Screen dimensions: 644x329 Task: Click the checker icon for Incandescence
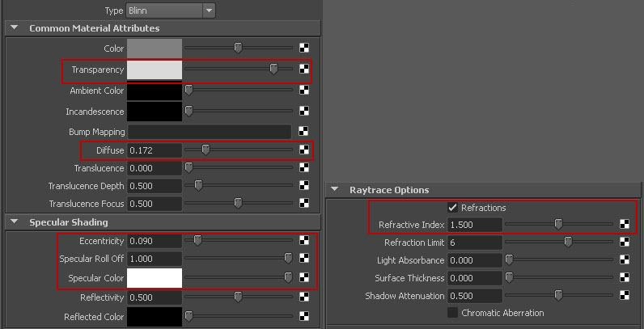304,112
